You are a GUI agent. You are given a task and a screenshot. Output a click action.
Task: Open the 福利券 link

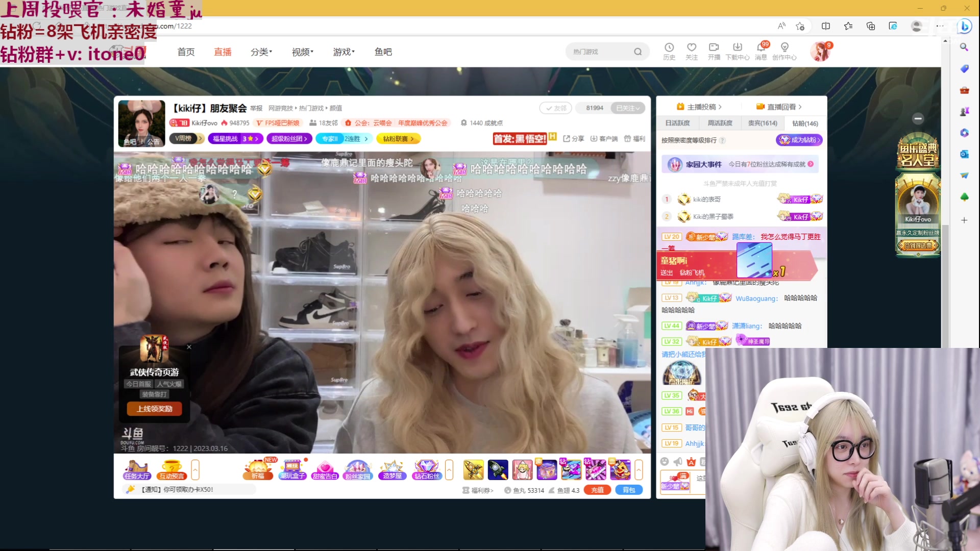point(478,490)
